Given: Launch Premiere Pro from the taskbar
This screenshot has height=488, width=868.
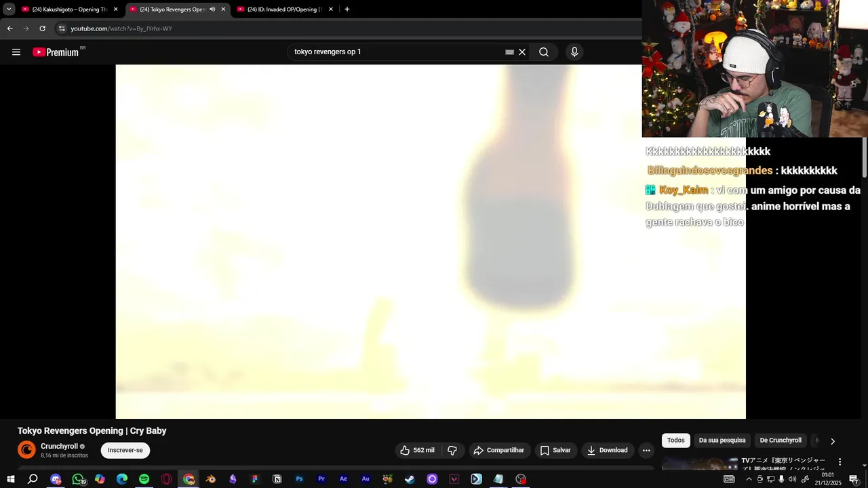Looking at the screenshot, I should pyautogui.click(x=321, y=479).
